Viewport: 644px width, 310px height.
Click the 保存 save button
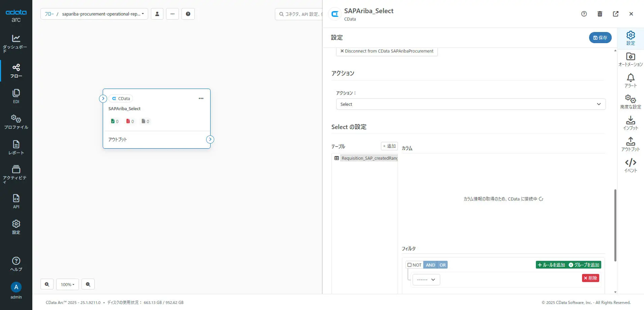coord(600,38)
